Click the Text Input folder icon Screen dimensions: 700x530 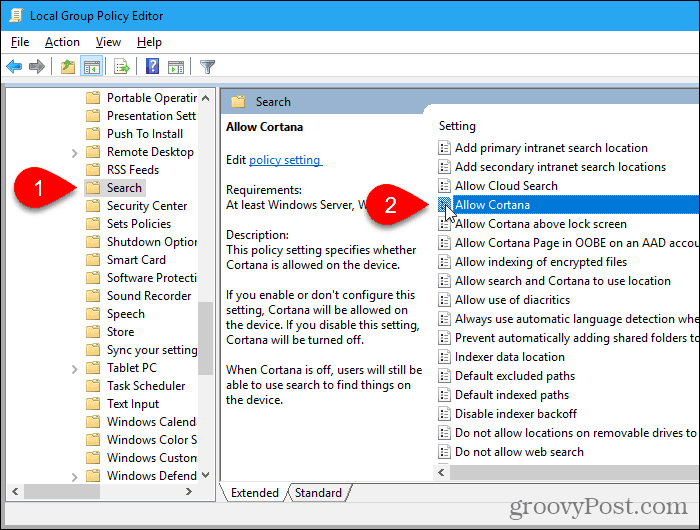point(93,404)
